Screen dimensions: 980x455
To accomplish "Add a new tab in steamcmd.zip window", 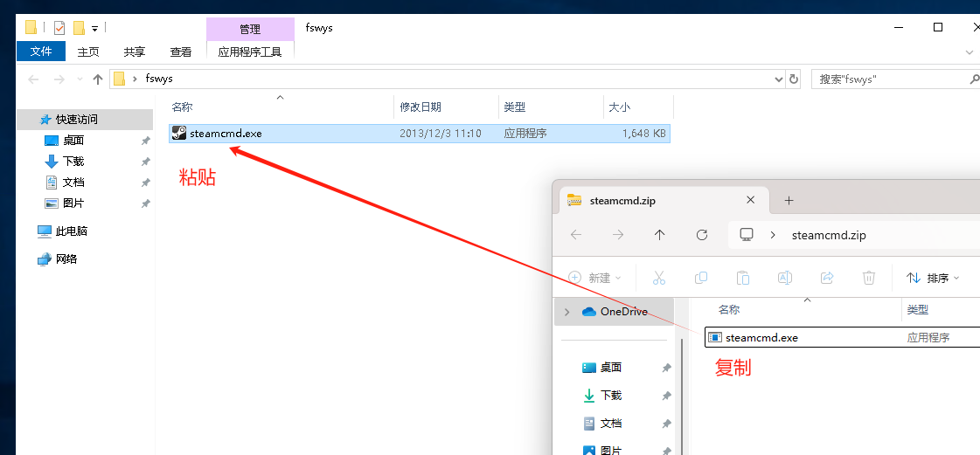I will point(789,201).
